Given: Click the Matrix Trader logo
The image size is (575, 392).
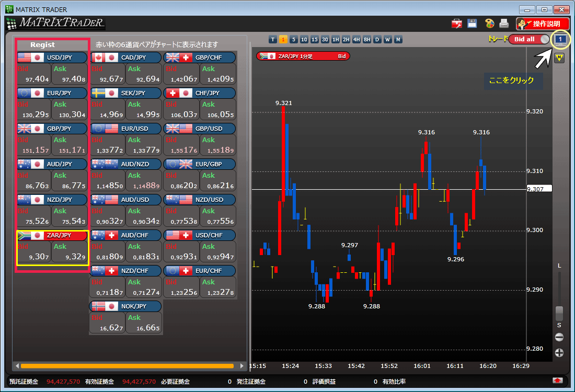Looking at the screenshot, I should [56, 23].
